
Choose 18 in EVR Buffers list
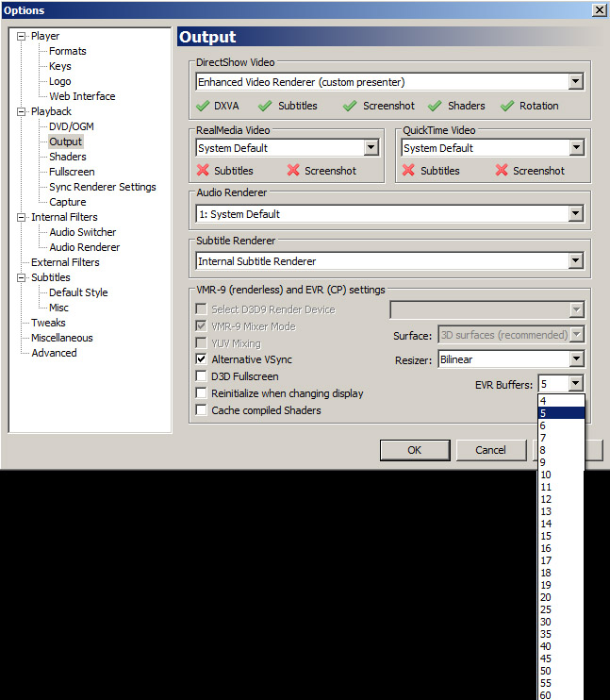pos(561,573)
